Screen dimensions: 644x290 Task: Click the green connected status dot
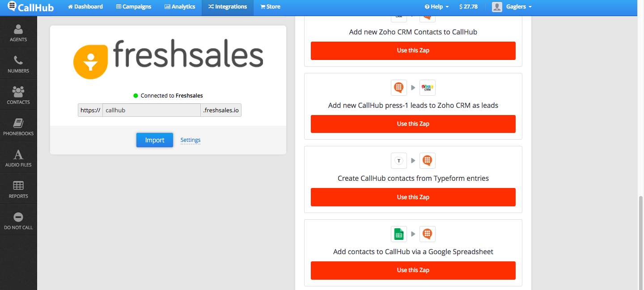[x=136, y=96]
